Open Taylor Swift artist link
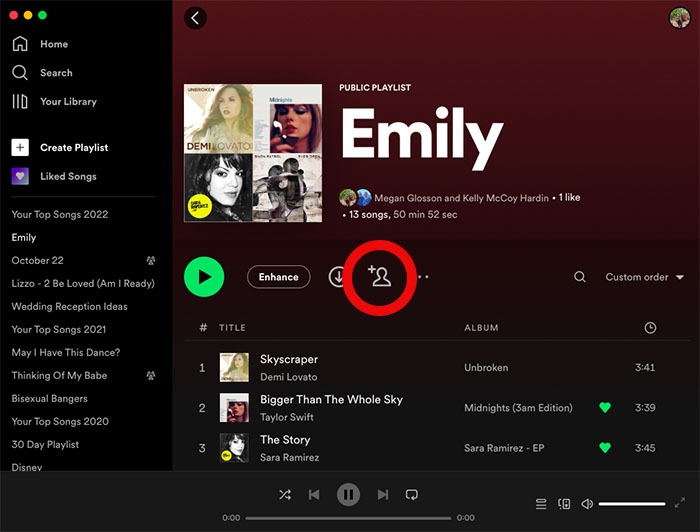700x532 pixels. [x=287, y=417]
